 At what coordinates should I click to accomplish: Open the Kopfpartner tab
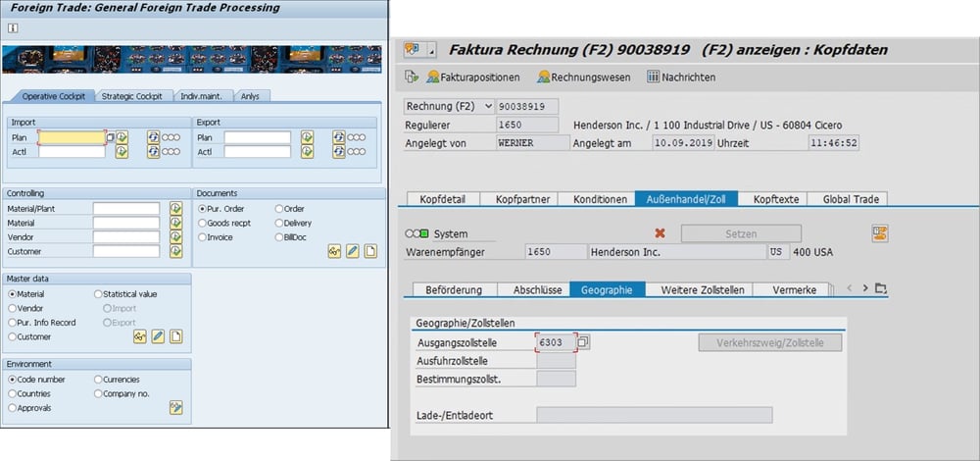[522, 199]
